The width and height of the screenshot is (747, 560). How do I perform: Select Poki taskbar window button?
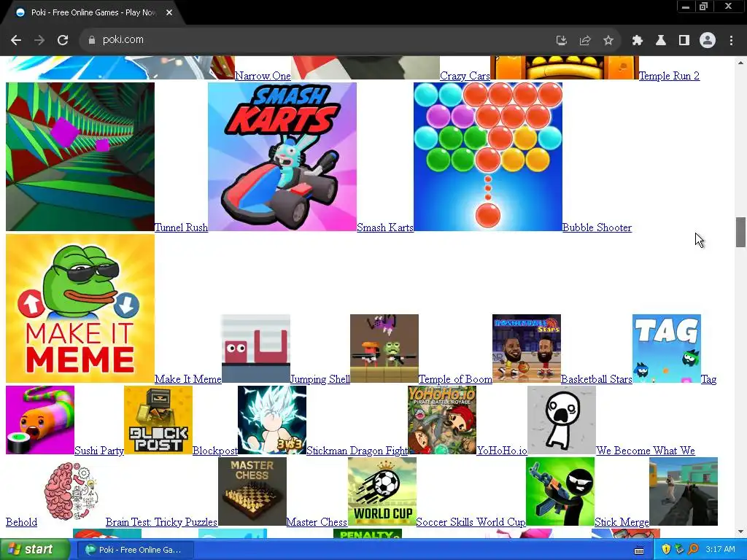[133, 550]
